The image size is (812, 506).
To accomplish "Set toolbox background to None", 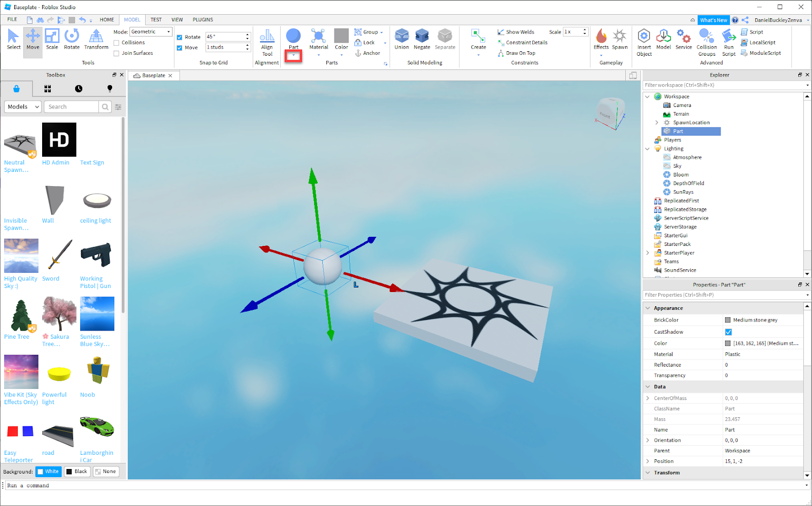I will 106,472.
